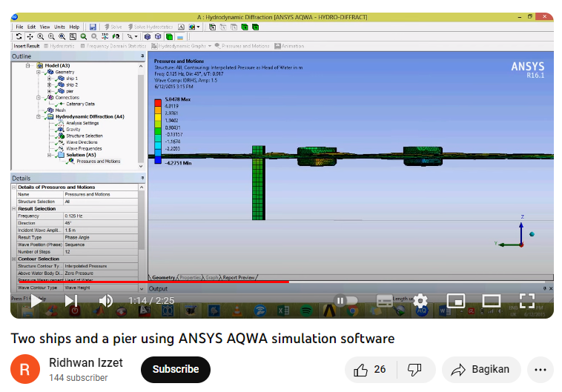Click the wireframe cube display icon
This screenshot has width=562, height=392.
point(158,36)
